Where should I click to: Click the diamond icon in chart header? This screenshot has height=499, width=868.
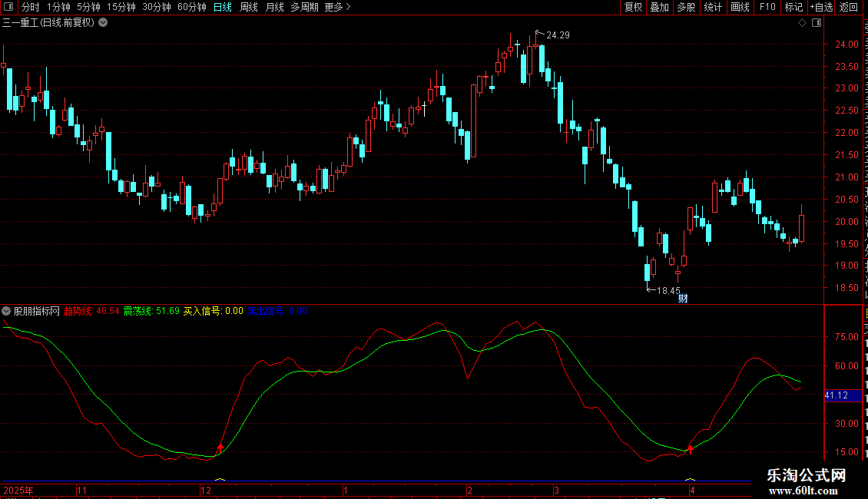pyautogui.click(x=802, y=23)
